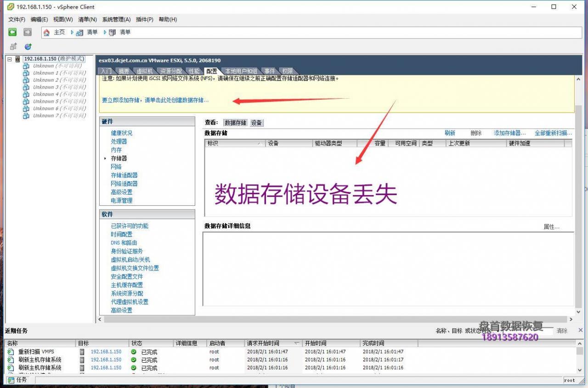Click the Unknown 6 VM icon
The height and width of the screenshot is (388, 588).
(26, 109)
